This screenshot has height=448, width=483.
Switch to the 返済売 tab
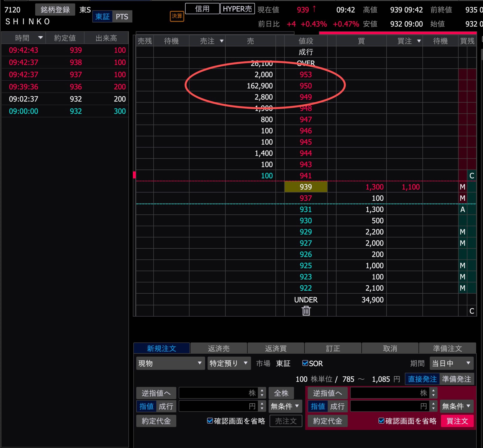tap(219, 348)
